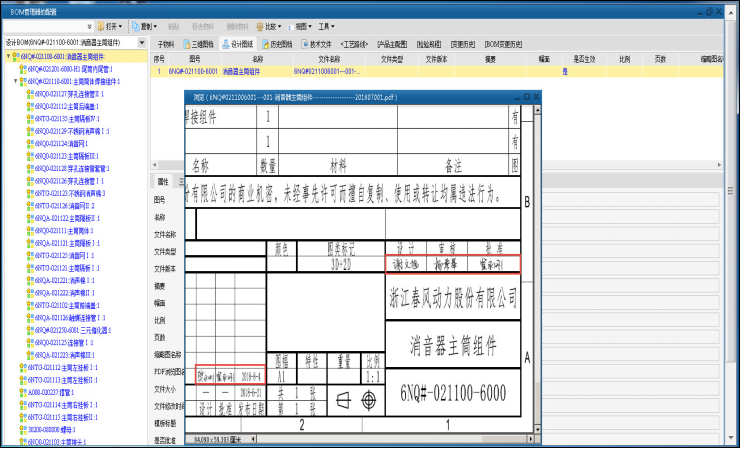
Task: Select file cell 6NQ#0211006001---001-...
Action: (x=327, y=72)
